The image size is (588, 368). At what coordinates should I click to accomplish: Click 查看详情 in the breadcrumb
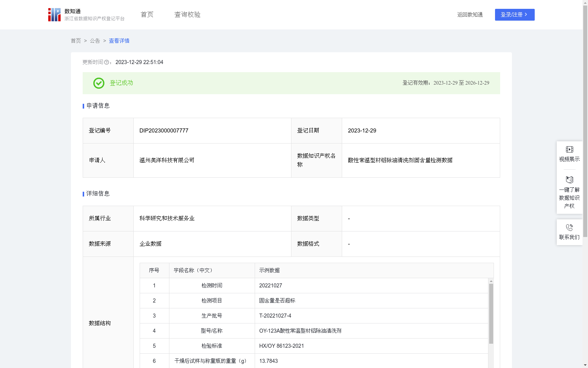119,41
